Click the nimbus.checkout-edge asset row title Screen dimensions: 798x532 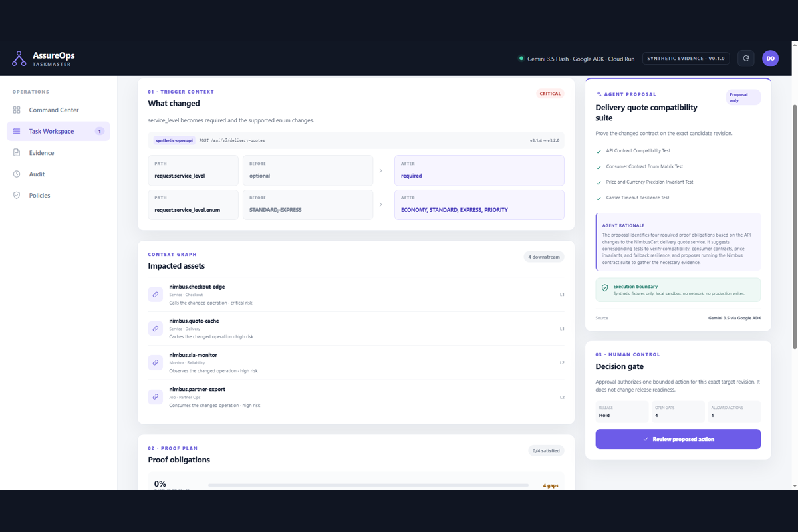click(197, 287)
